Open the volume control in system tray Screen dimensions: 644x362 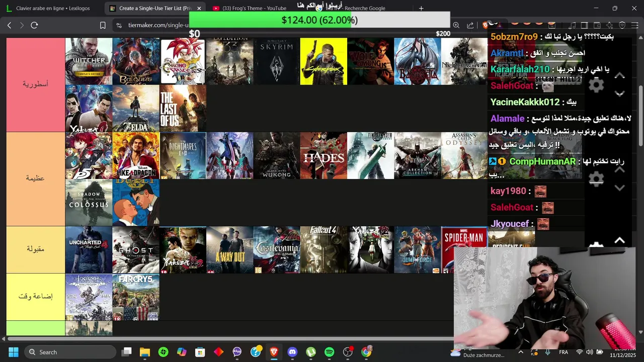tap(589, 352)
